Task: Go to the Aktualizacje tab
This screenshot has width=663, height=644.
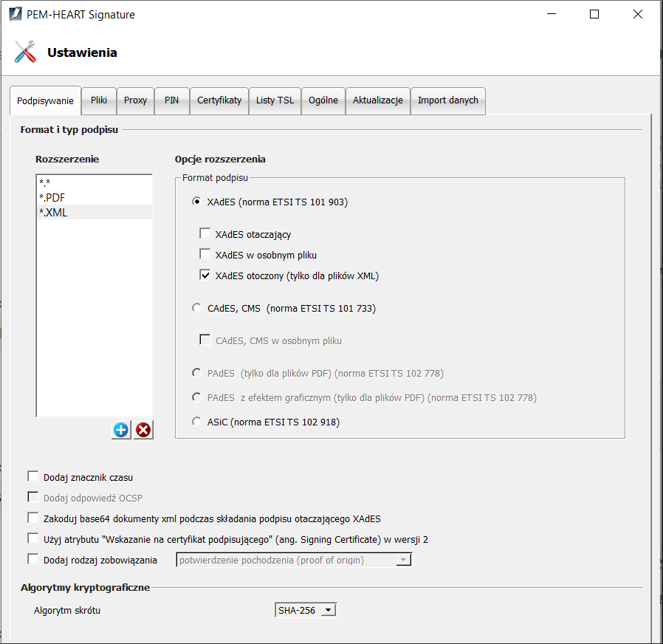Action: 377,100
